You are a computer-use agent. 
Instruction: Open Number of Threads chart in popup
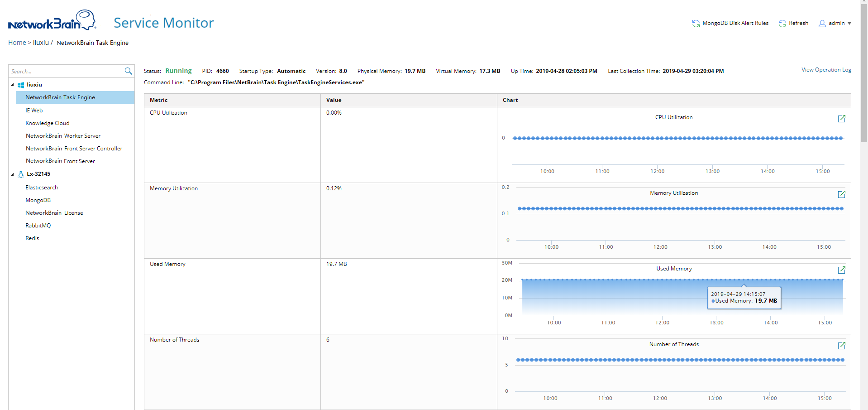(841, 346)
